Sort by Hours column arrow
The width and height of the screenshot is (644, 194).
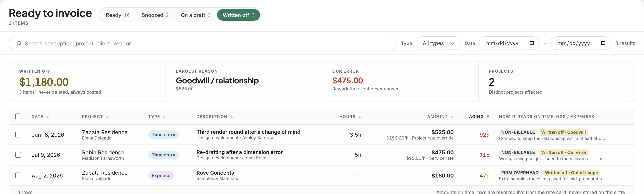tap(360, 117)
